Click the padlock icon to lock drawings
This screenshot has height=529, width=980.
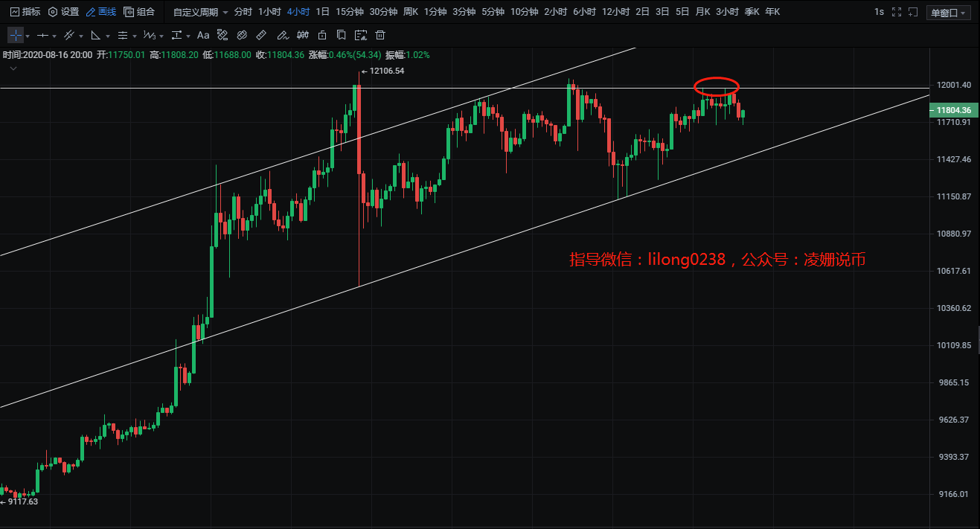pos(321,35)
